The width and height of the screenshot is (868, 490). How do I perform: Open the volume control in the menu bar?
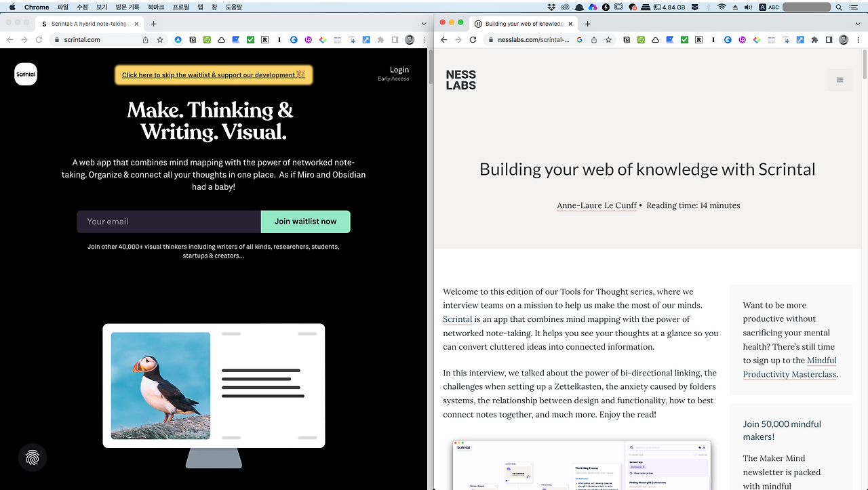pyautogui.click(x=748, y=7)
